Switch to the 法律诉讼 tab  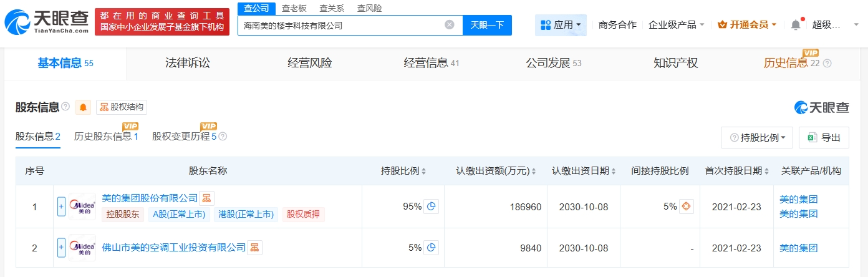(188, 63)
